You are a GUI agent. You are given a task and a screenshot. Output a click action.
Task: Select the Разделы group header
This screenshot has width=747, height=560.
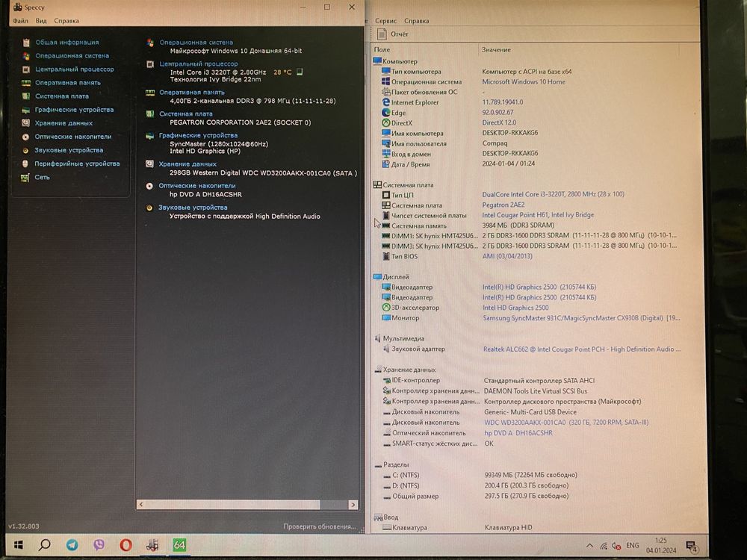pos(391,464)
